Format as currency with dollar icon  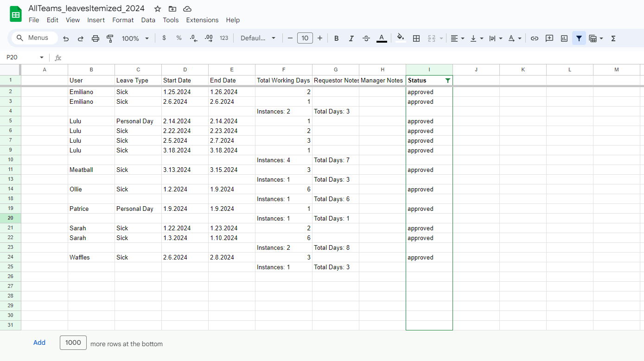coord(164,38)
